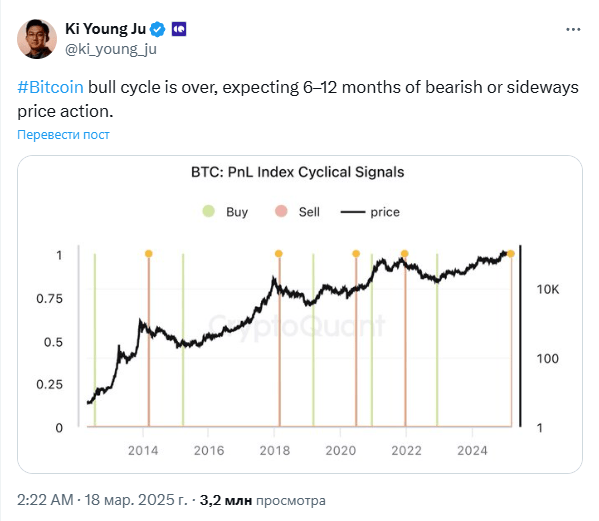
Task: Click the 3,2 млн просмотра view count
Action: (263, 500)
